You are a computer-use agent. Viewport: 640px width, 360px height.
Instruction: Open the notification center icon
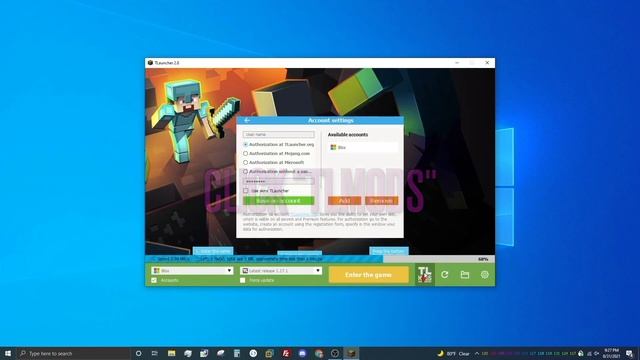[x=630, y=353]
